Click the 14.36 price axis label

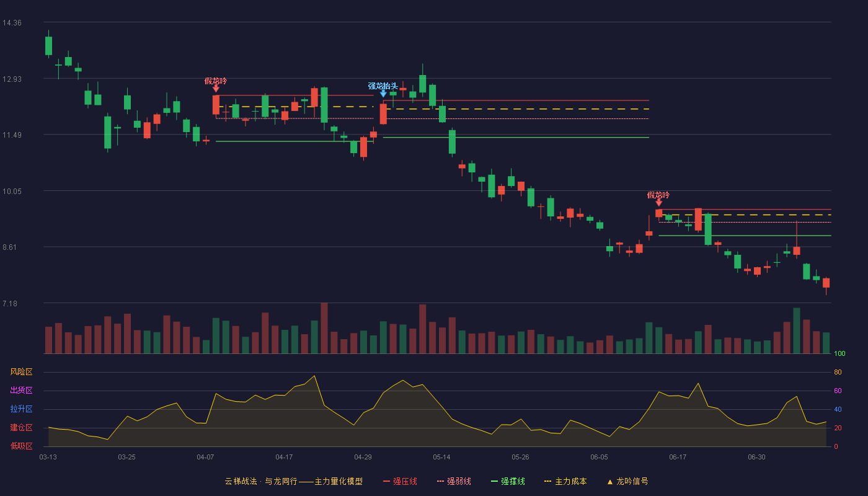(12, 23)
